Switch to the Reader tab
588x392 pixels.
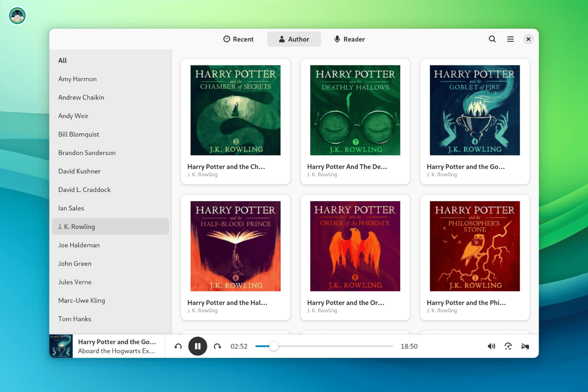tap(349, 39)
